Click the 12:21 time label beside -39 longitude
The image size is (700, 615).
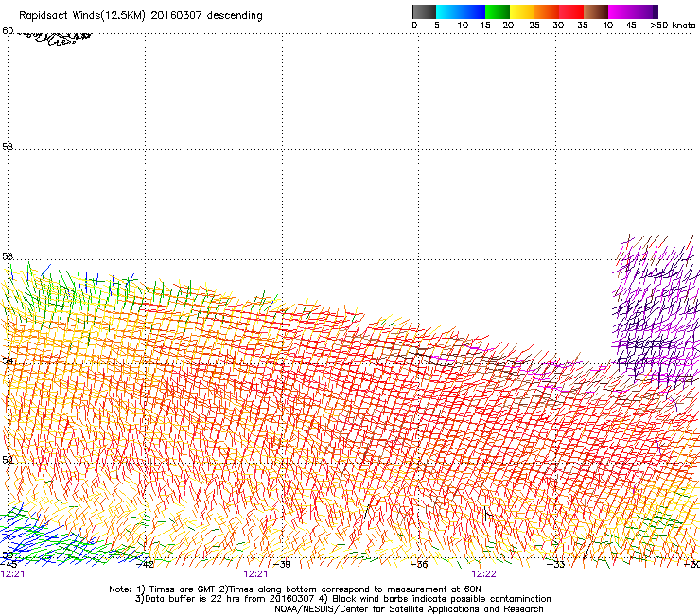pos(255,574)
